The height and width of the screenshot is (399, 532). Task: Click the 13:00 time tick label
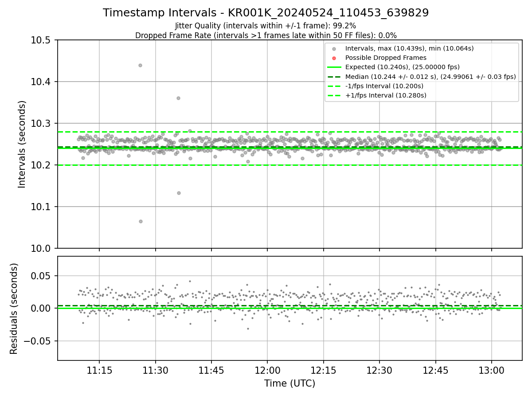point(492,370)
